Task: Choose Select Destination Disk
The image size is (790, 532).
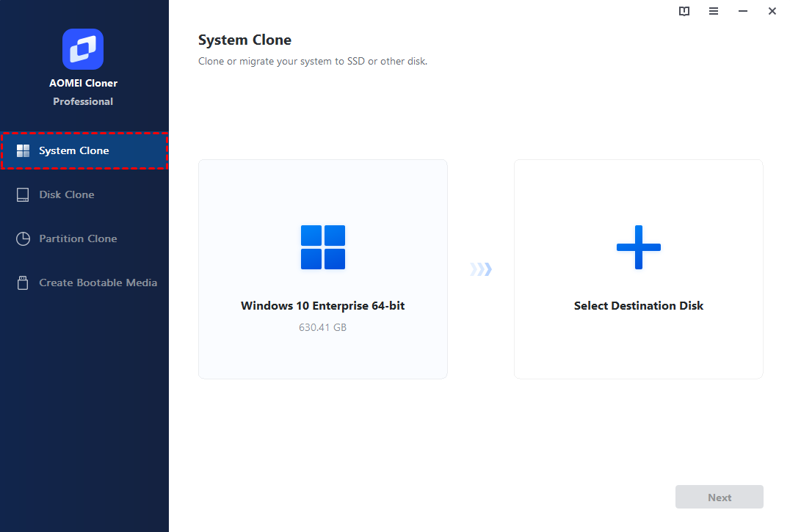Action: (x=638, y=269)
